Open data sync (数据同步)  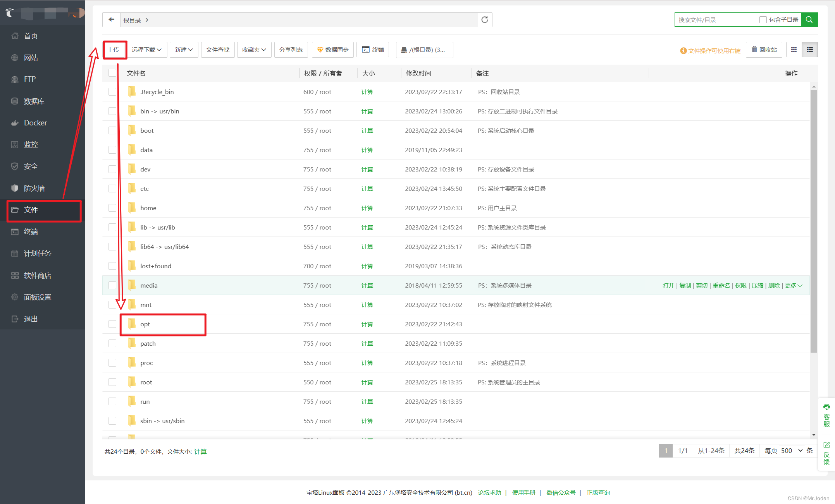click(333, 50)
